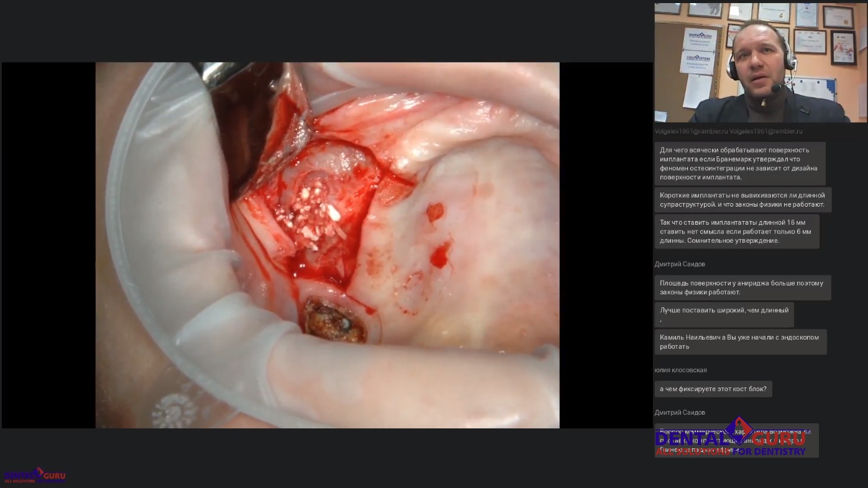This screenshot has height=488, width=868.
Task: Select the presenter's webcam video
Action: click(x=761, y=63)
